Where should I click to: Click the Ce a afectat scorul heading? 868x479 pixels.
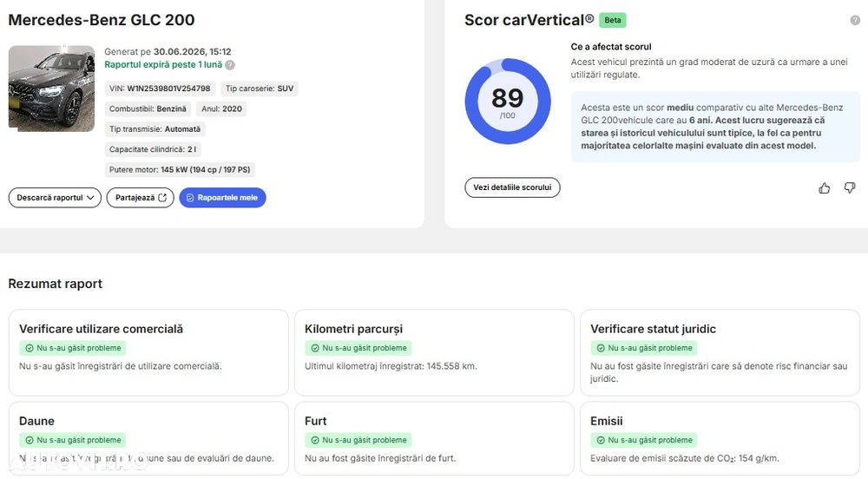coord(611,47)
